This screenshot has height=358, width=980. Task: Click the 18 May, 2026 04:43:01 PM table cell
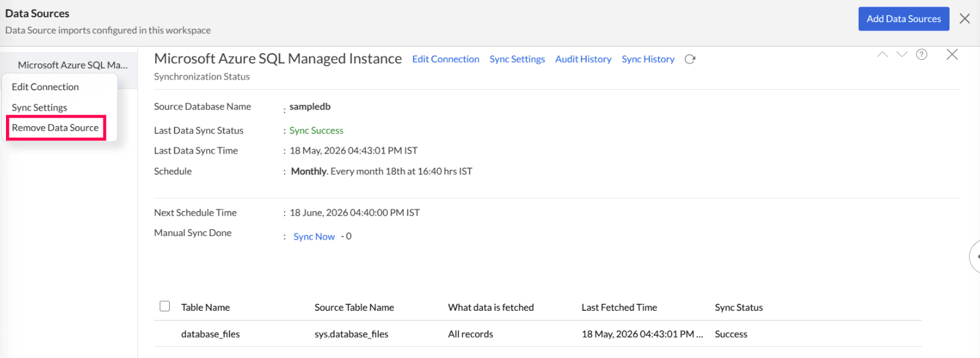(x=642, y=334)
